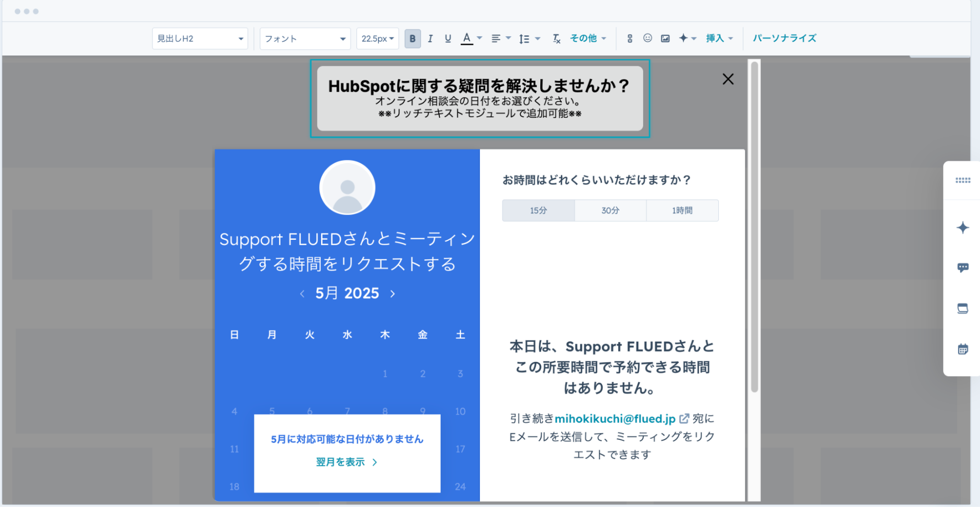Click the text alignment icon
This screenshot has height=507, width=980.
pos(496,38)
